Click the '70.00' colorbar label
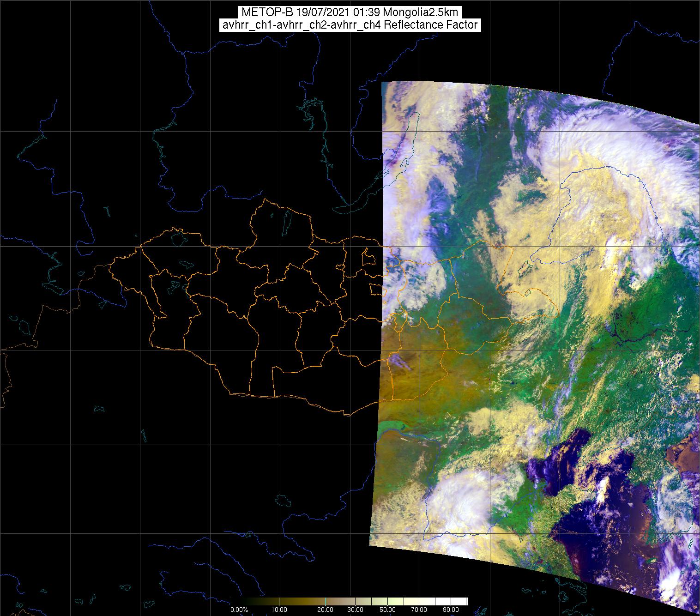Image resolution: width=700 pixels, height=616 pixels. tap(419, 610)
